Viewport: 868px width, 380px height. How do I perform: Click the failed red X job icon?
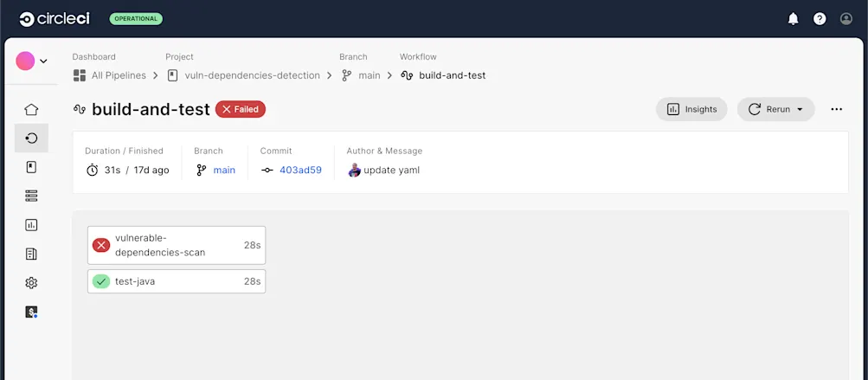coord(101,245)
